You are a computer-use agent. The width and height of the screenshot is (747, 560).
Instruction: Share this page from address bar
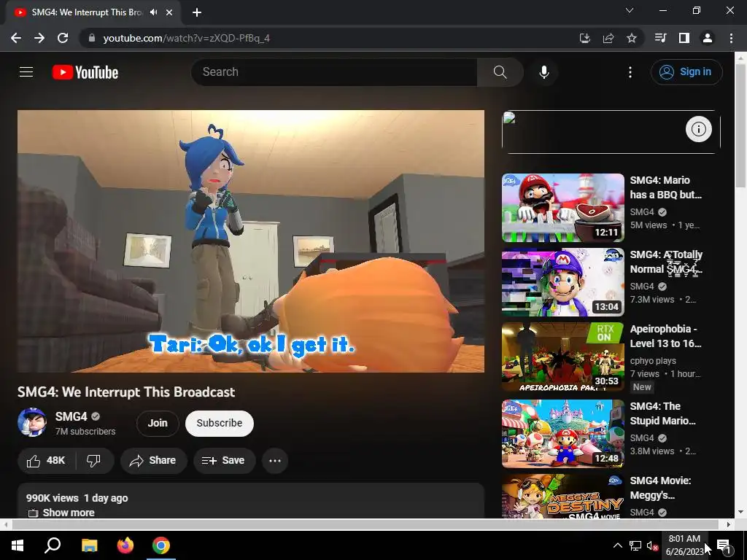[608, 38]
